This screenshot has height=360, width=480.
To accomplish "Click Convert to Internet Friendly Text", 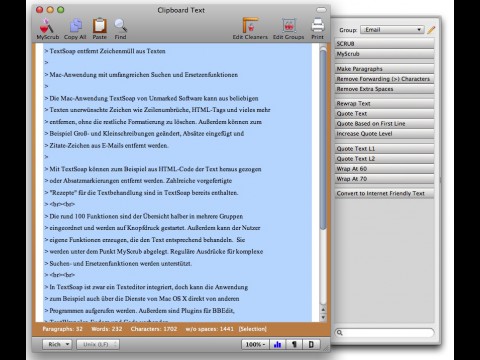I will click(384, 193).
